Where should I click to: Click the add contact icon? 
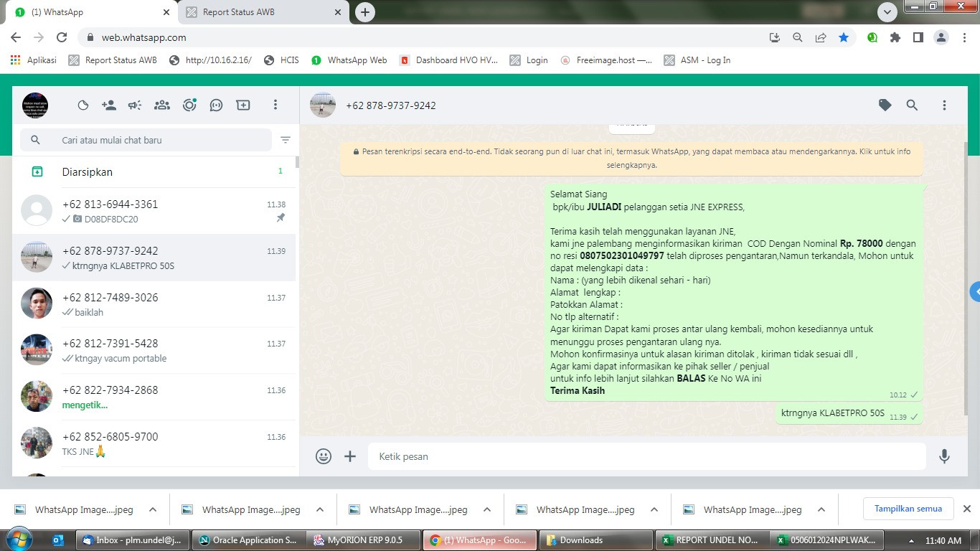(x=109, y=105)
